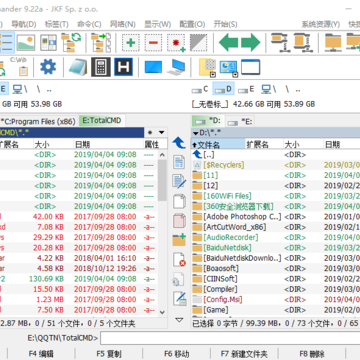Click the view file icon in vertical bar
This screenshot has height=360, width=360.
point(179,162)
